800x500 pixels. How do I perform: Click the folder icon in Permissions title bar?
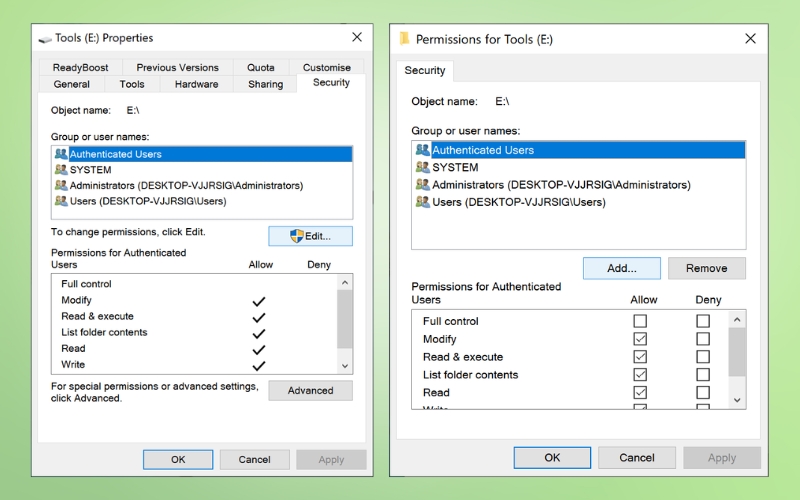(405, 39)
